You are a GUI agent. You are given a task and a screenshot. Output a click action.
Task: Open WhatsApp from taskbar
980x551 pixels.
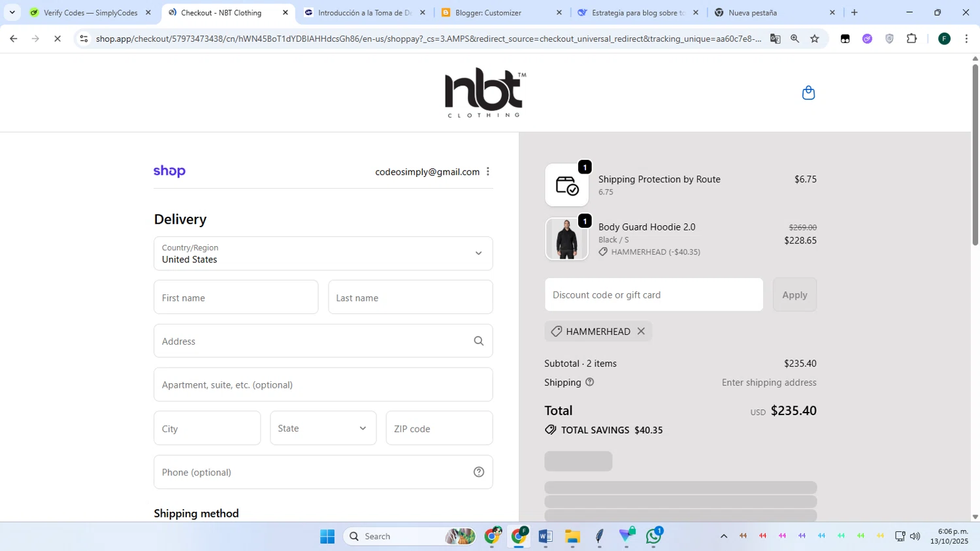tap(654, 536)
